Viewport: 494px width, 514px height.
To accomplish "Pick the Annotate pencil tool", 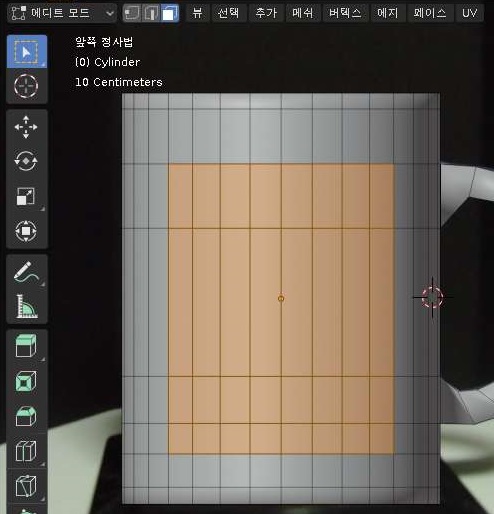I will [26, 272].
